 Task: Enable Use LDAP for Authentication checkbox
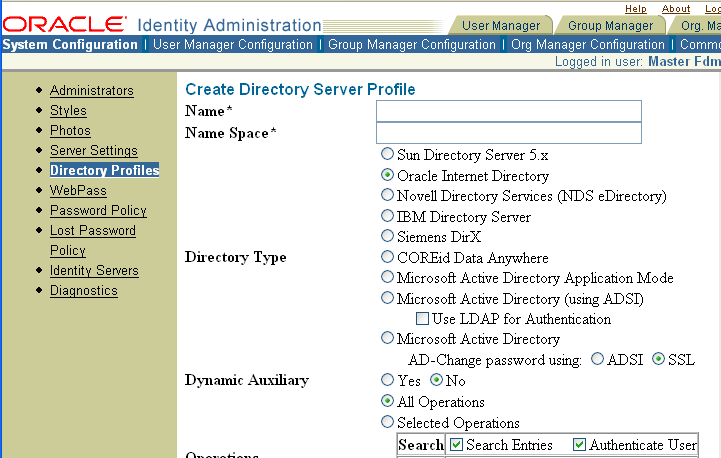(422, 319)
